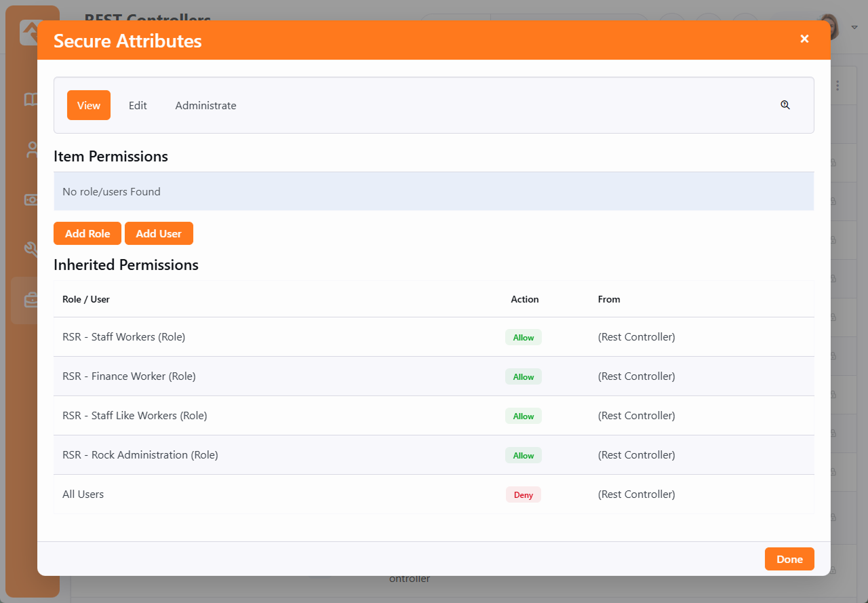This screenshot has width=868, height=603.
Task: Switch to the Administrate tab
Action: (x=205, y=105)
